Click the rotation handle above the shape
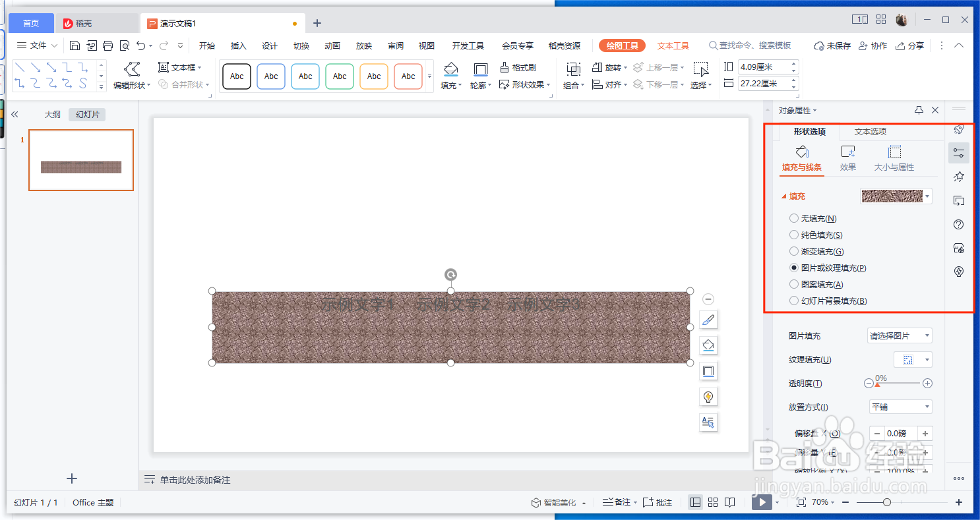Viewport: 980px width, 520px height. [450, 275]
